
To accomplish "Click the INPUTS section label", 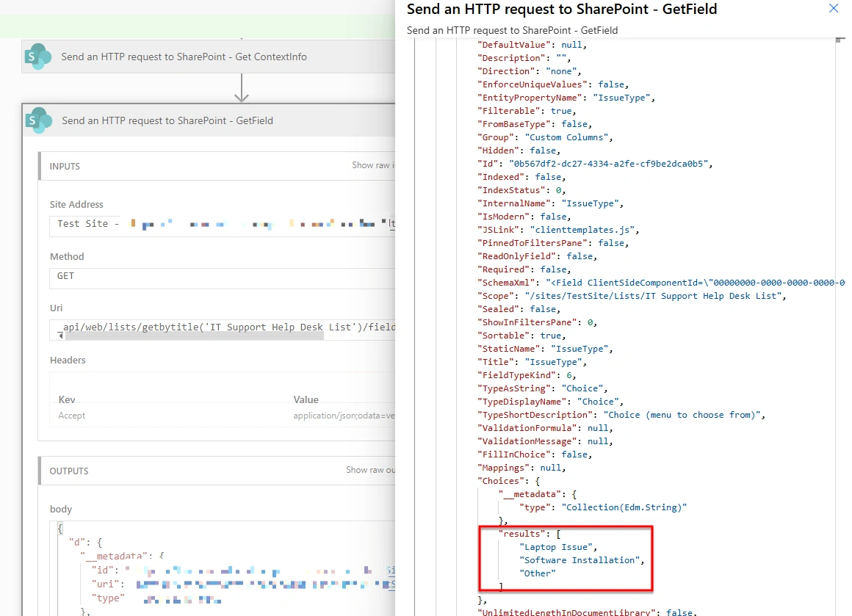I will [65, 166].
